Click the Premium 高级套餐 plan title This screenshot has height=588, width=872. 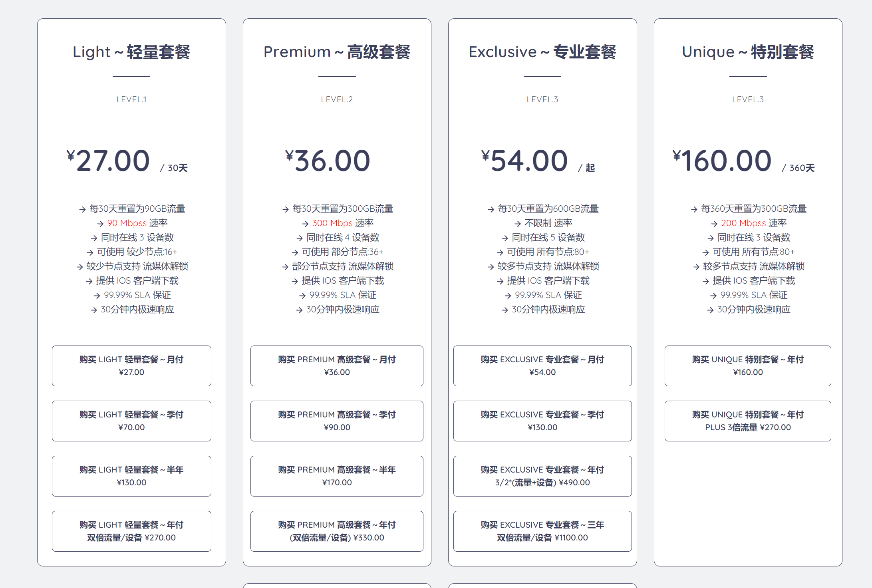point(337,52)
